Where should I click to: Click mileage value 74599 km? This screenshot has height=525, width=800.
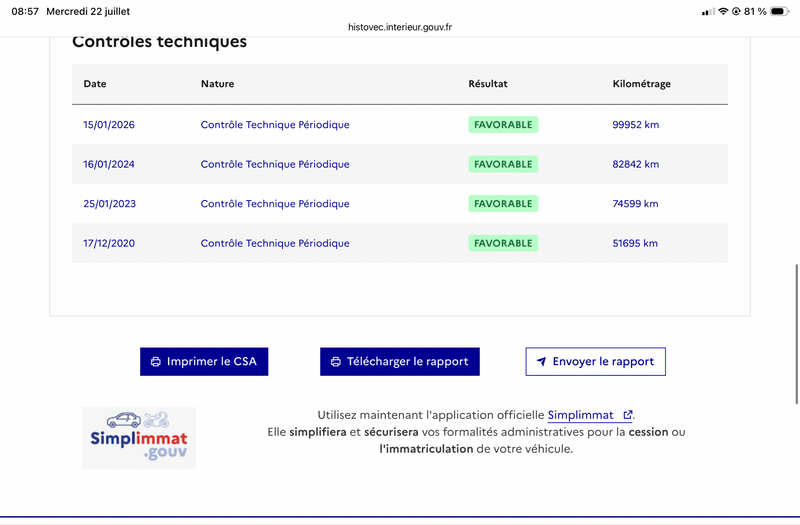[635, 204]
